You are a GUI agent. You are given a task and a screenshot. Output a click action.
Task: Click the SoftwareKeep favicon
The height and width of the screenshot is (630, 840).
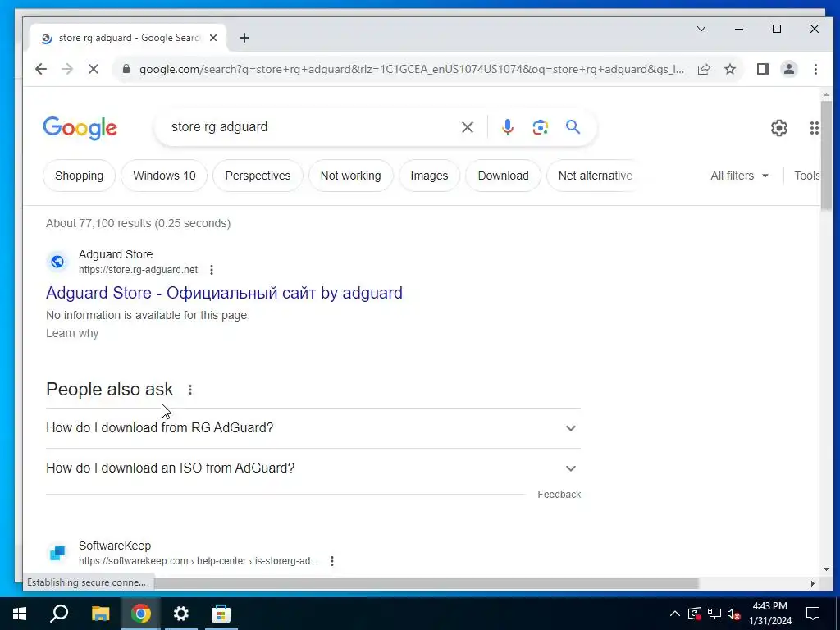pyautogui.click(x=57, y=553)
